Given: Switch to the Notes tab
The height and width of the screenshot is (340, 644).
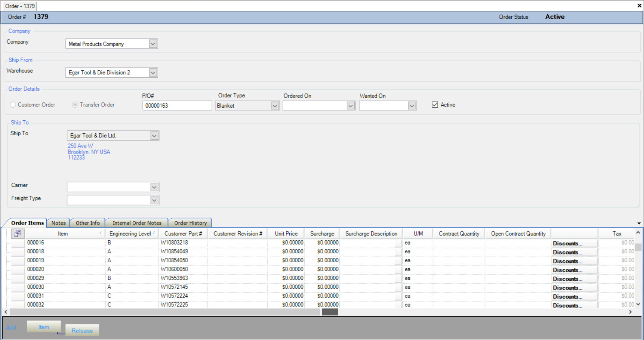Looking at the screenshot, I should 58,223.
